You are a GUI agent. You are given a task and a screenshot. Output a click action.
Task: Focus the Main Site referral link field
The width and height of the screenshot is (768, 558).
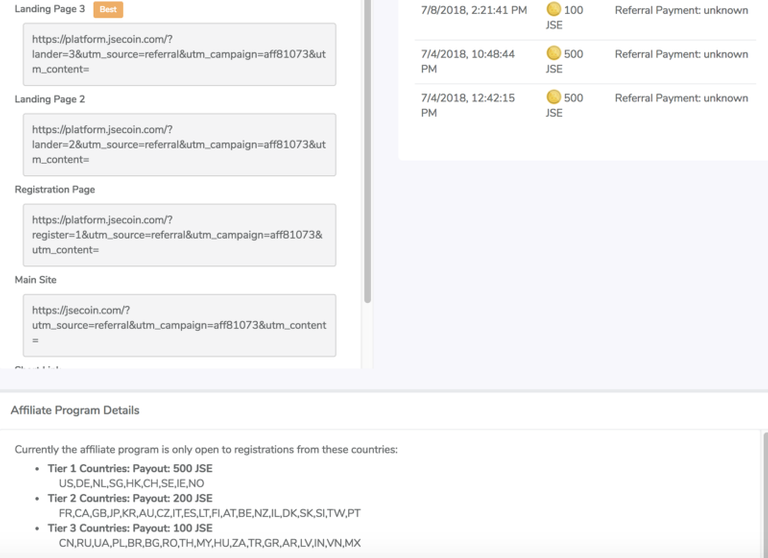tap(179, 325)
